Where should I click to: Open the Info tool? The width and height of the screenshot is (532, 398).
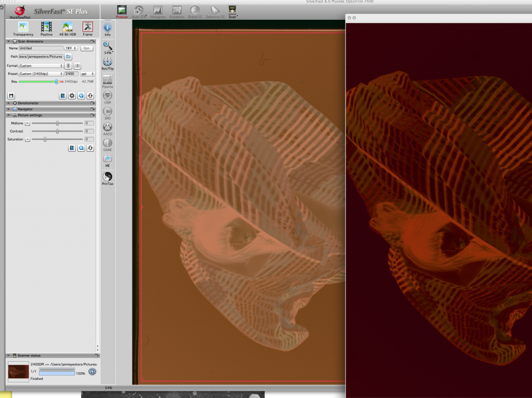coord(108,30)
